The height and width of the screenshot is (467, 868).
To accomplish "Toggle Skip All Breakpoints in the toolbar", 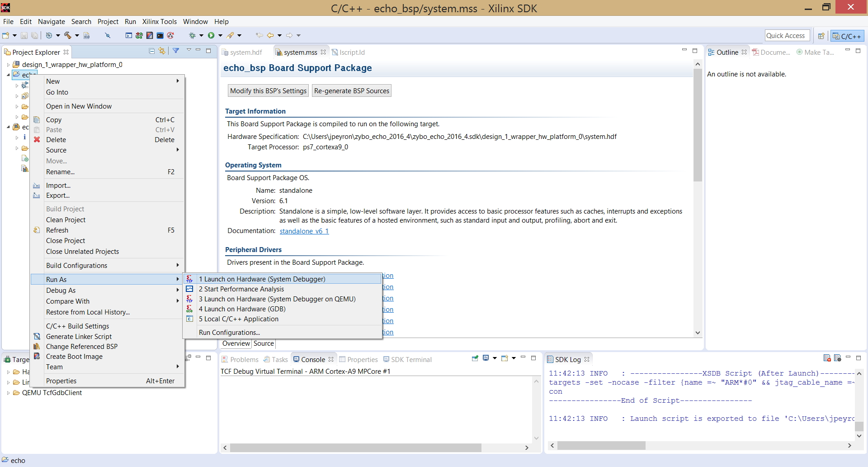I will (108, 35).
